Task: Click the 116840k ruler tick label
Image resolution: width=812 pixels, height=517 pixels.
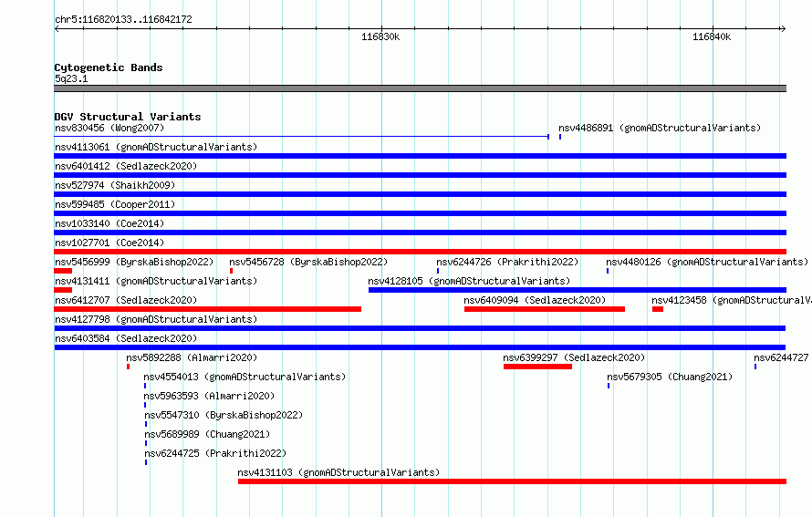Action: pos(712,36)
